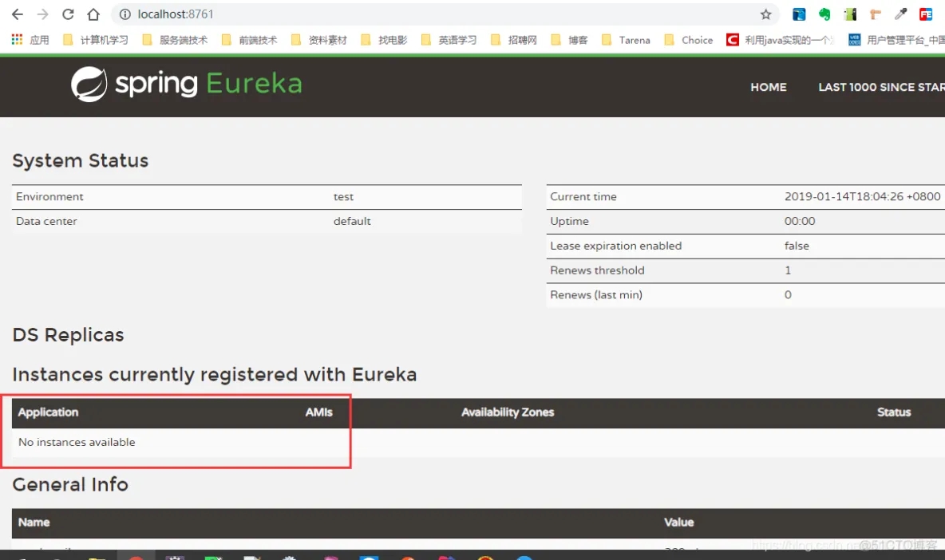Open the 计算机学习 bookmark folder
This screenshot has width=945, height=560.
coord(96,40)
